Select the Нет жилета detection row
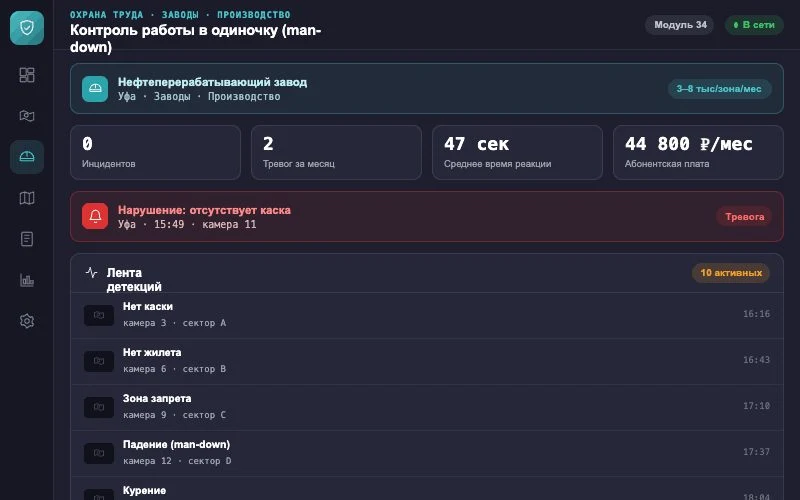 [427, 361]
